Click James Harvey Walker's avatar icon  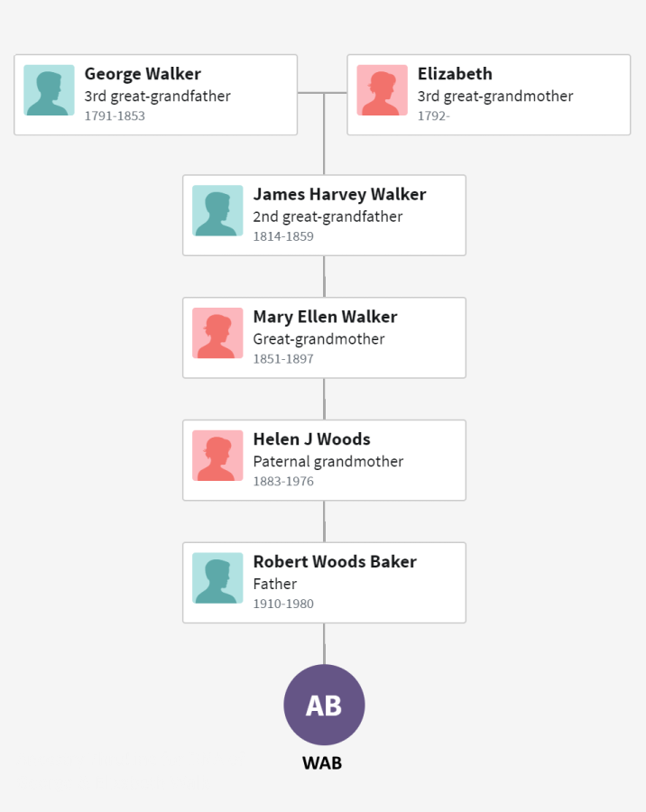[x=217, y=211]
